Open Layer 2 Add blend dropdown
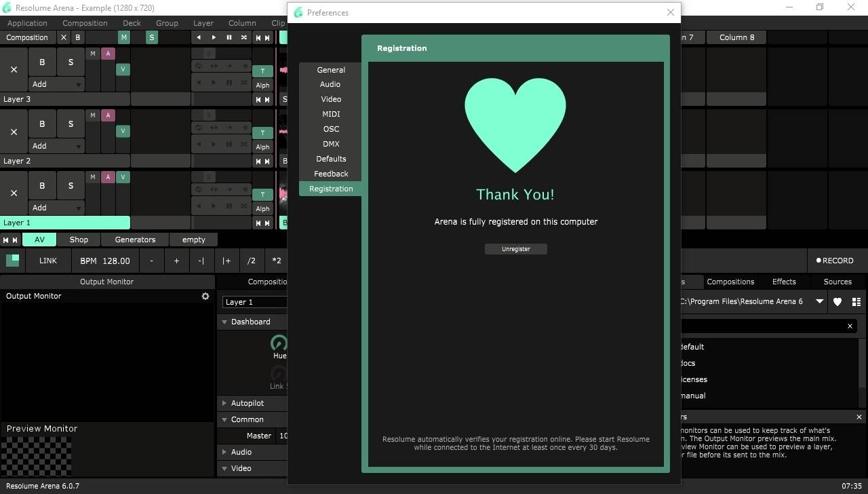 pyautogui.click(x=56, y=146)
